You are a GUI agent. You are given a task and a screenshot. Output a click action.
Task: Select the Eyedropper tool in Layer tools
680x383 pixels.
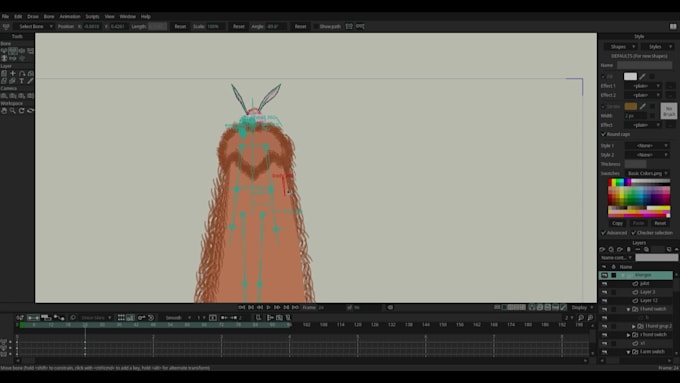tap(30, 81)
